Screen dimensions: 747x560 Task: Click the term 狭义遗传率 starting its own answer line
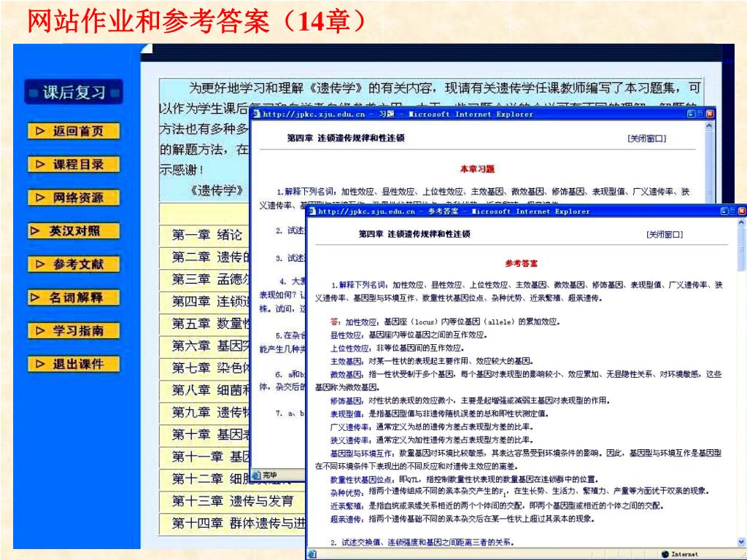tap(349, 440)
